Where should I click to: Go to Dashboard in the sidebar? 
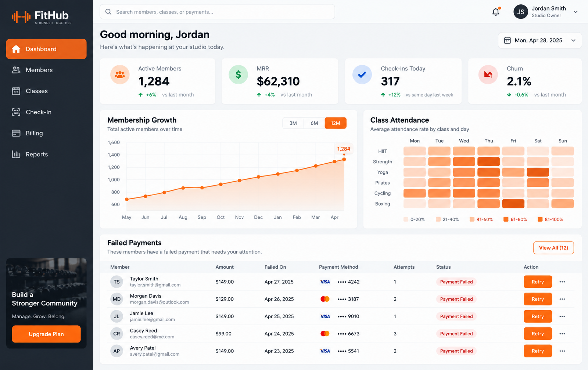pos(46,49)
